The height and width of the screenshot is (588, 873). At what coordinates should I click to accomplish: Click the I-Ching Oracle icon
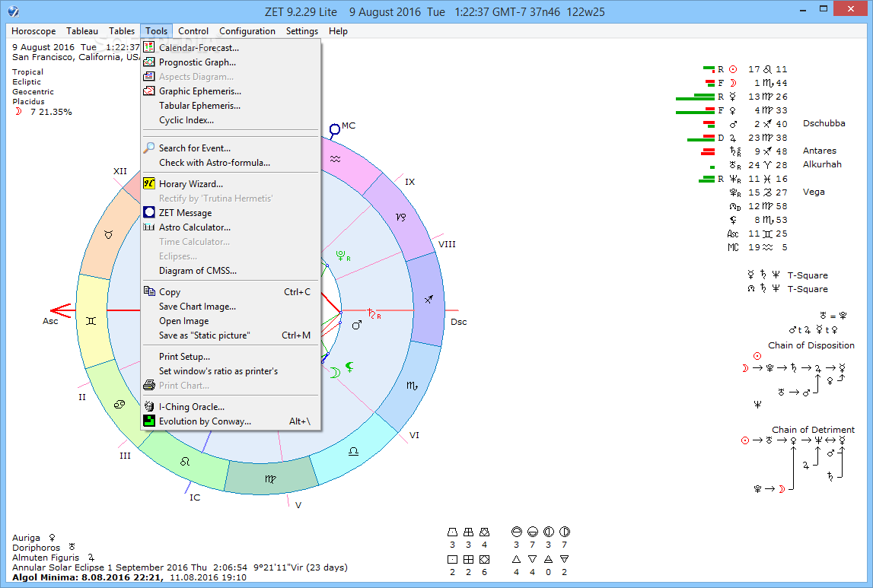point(148,406)
